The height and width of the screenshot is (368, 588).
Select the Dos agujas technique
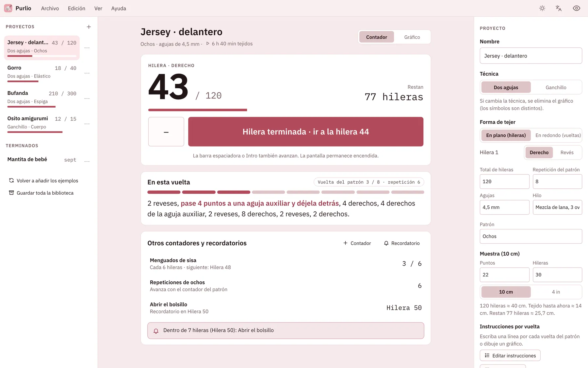point(506,87)
